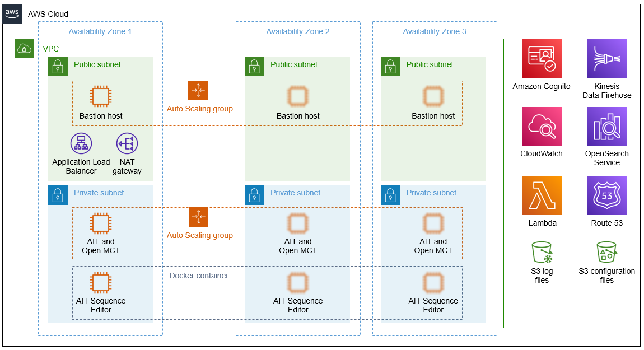The height and width of the screenshot is (350, 644).
Task: Select the 'NAT gateway' caption
Action: point(127,166)
